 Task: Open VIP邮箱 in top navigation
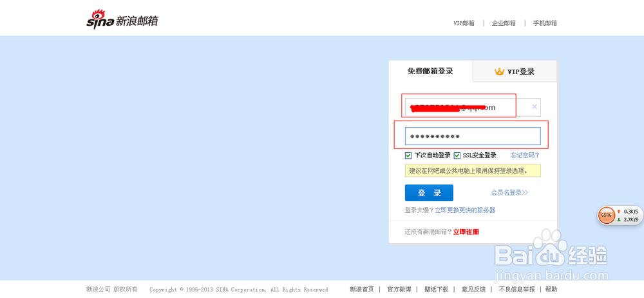(x=464, y=23)
